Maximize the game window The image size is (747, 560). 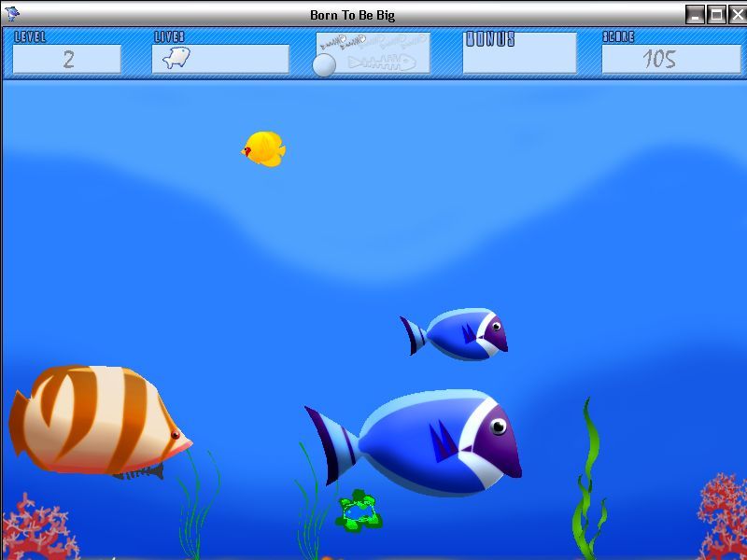tap(716, 15)
